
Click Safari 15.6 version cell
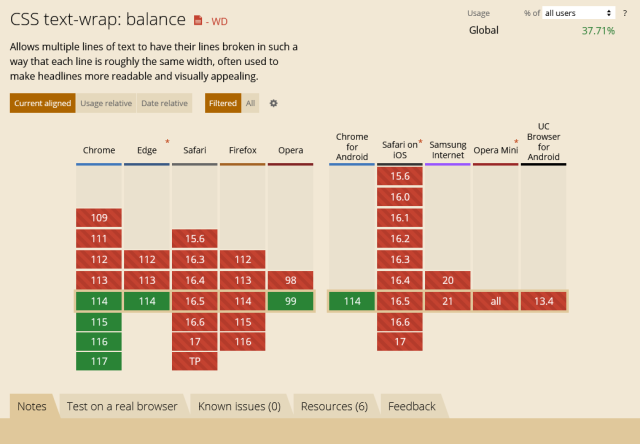click(195, 239)
